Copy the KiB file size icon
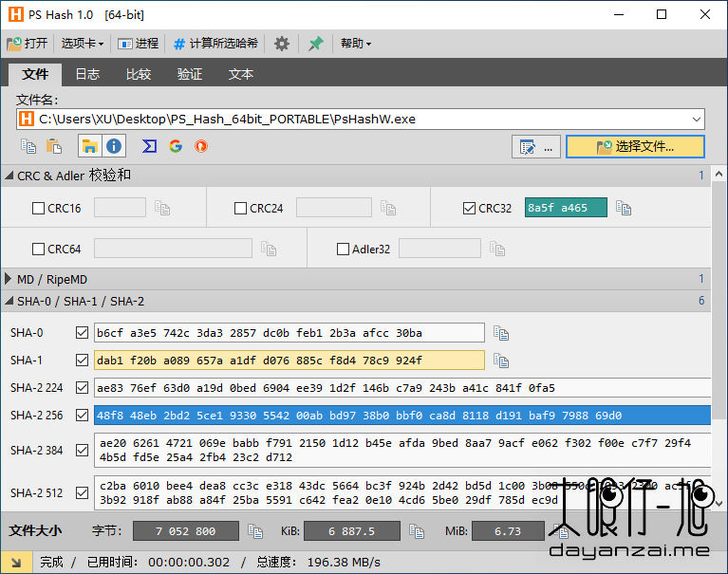 (417, 531)
